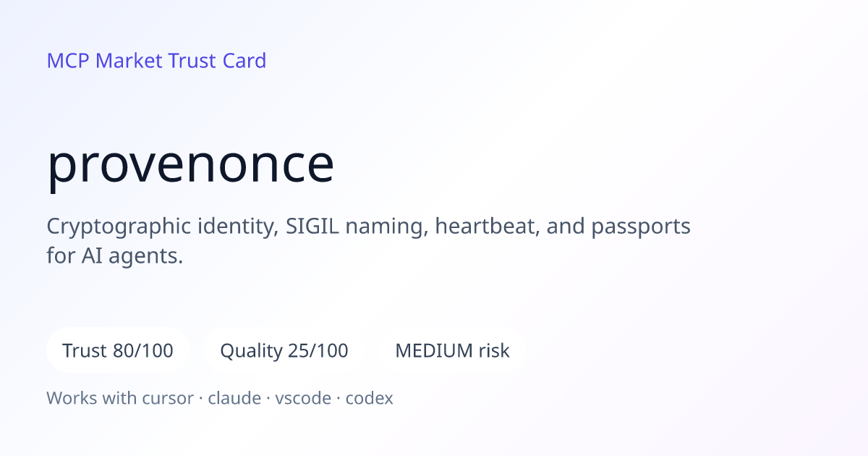Click the word passports in the description
Screen dimensions: 868x456
click(641, 228)
